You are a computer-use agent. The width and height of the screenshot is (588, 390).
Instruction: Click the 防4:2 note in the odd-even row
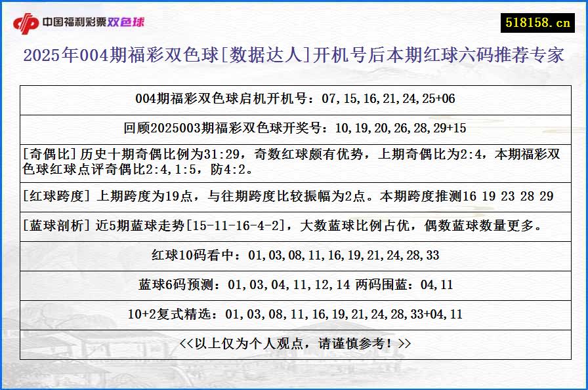(230, 172)
